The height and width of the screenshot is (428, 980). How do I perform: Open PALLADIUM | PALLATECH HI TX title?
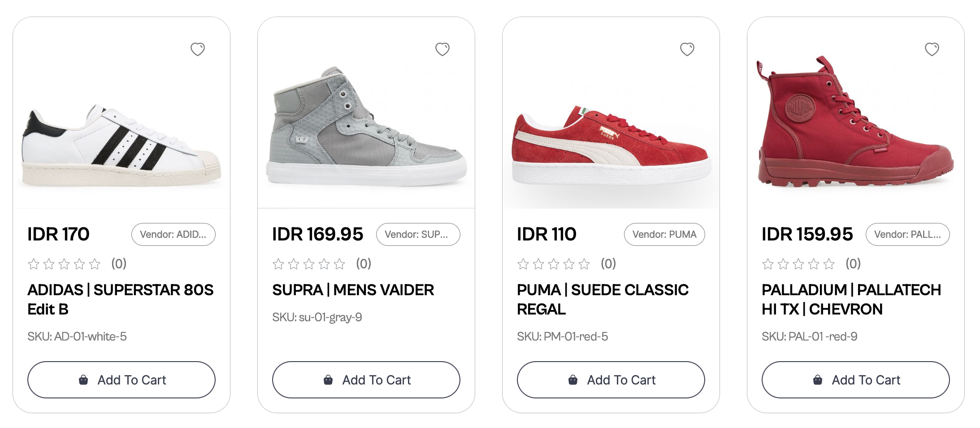[850, 299]
